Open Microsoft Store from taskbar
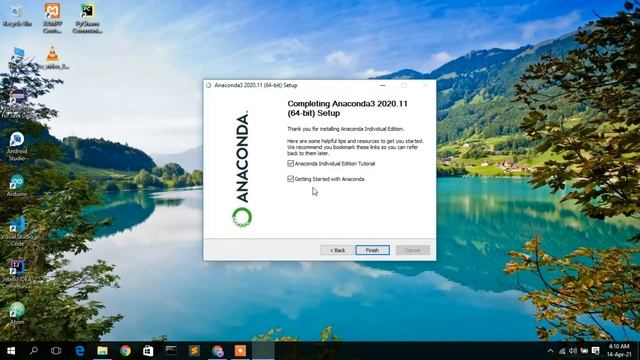This screenshot has height=360, width=640. (x=148, y=351)
